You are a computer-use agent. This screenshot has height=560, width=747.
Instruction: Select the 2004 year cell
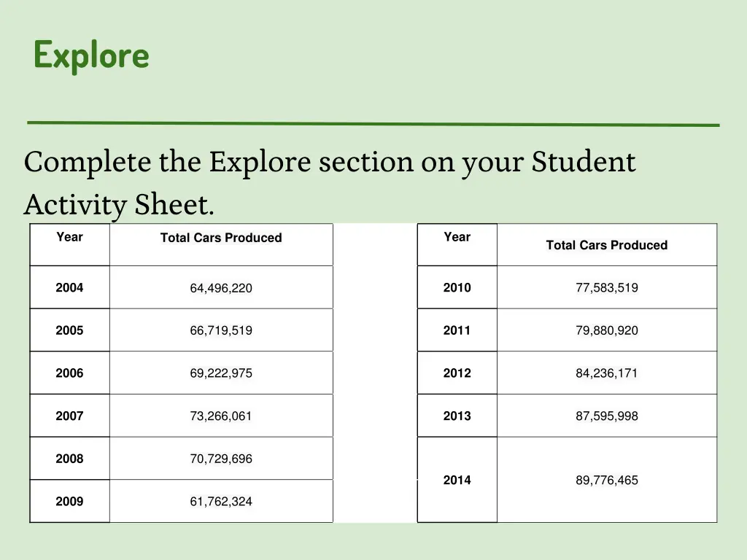(x=69, y=287)
